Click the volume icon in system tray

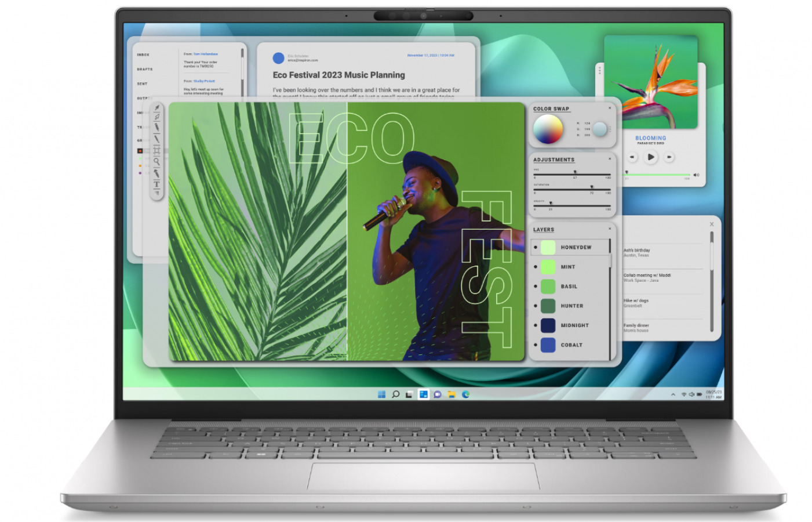point(691,394)
